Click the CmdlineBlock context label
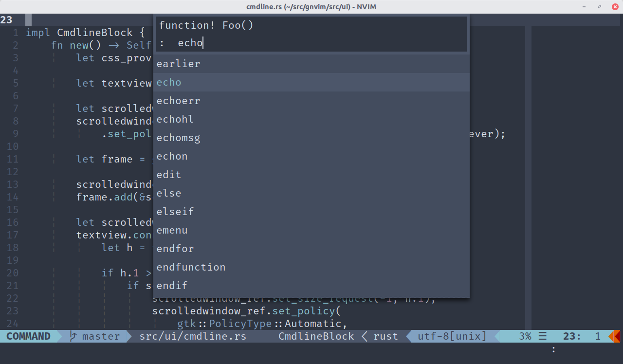The width and height of the screenshot is (623, 364). 316,336
